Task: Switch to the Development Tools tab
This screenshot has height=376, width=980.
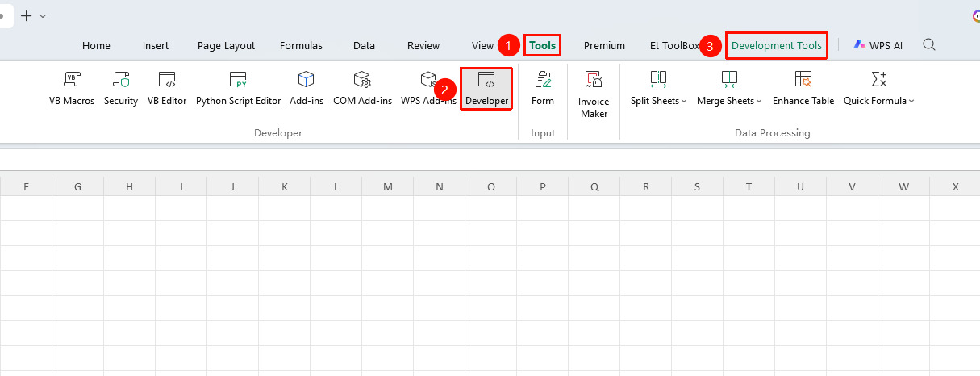Action: coord(777,45)
